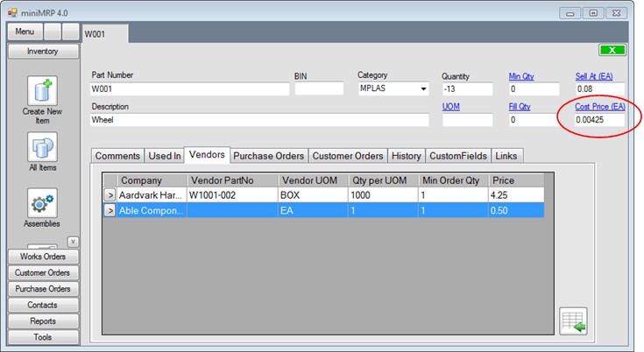Open the History tab
This screenshot has width=644, height=352.
(406, 156)
